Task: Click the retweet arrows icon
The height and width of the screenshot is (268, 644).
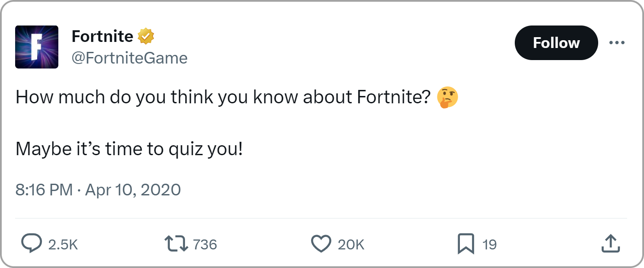Action: coord(177,244)
